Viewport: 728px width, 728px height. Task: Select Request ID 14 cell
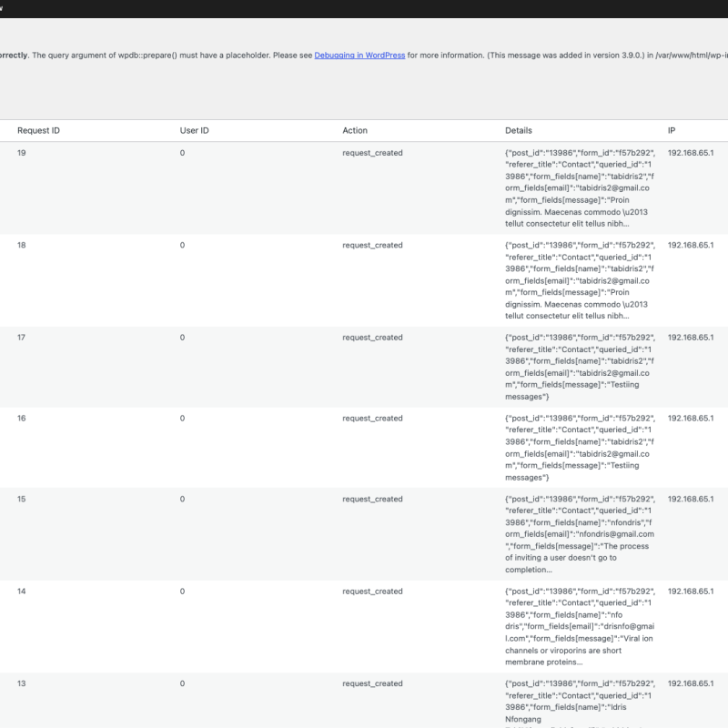[21, 591]
